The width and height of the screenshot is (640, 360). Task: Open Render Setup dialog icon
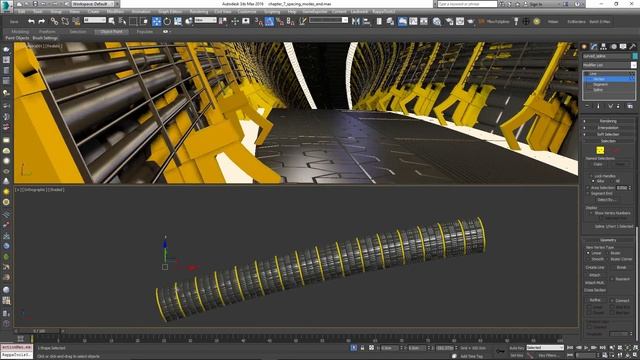click(x=449, y=21)
